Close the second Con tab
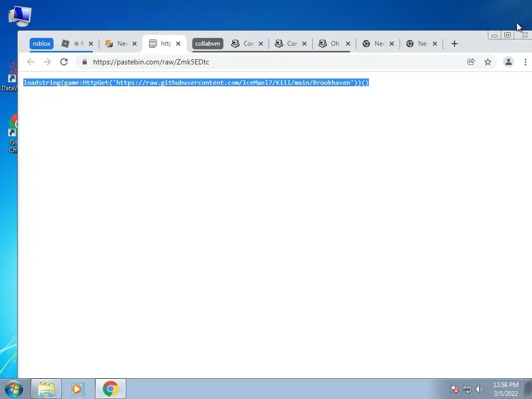This screenshot has width=532, height=399. [304, 44]
